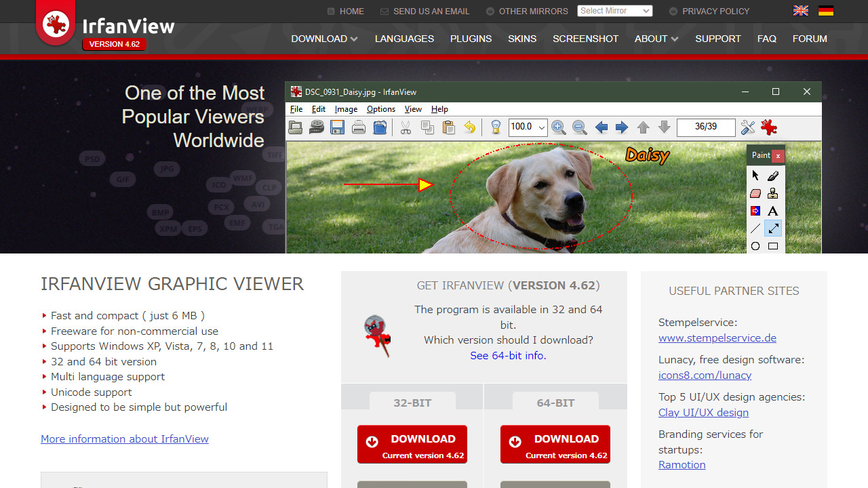Select the clone stamp tool in Paint
This screenshot has width=868, height=488.
[x=773, y=193]
